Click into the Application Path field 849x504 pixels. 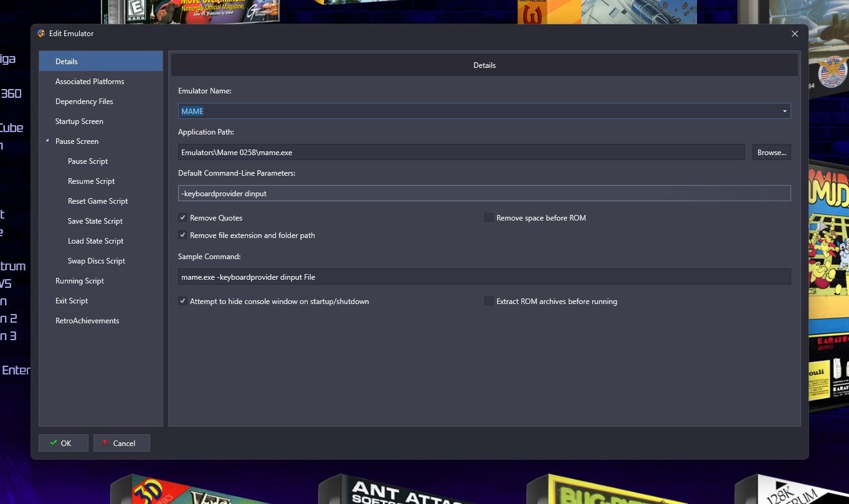pyautogui.click(x=461, y=153)
